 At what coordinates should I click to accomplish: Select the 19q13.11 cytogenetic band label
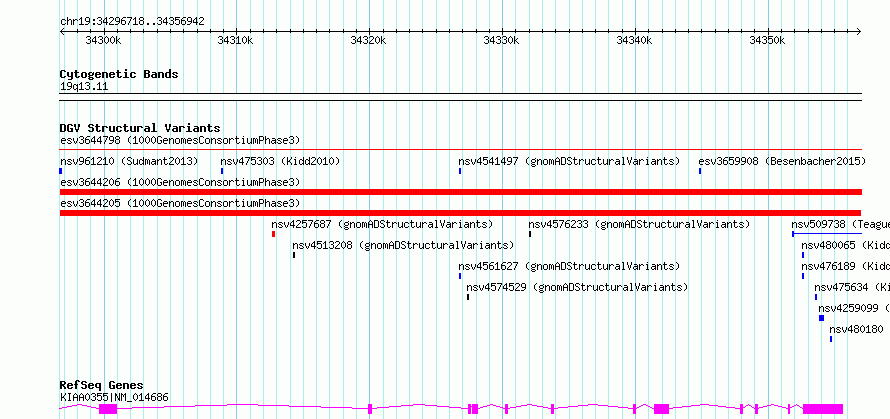(84, 87)
